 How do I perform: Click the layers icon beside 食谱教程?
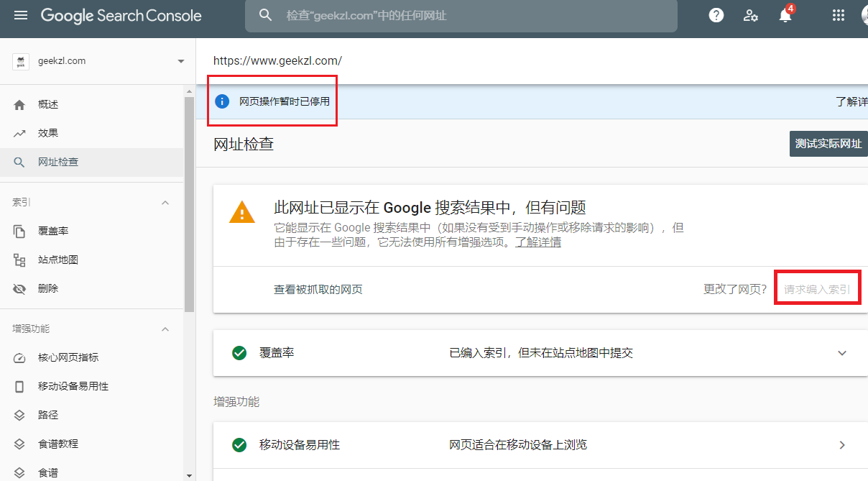pyautogui.click(x=20, y=444)
